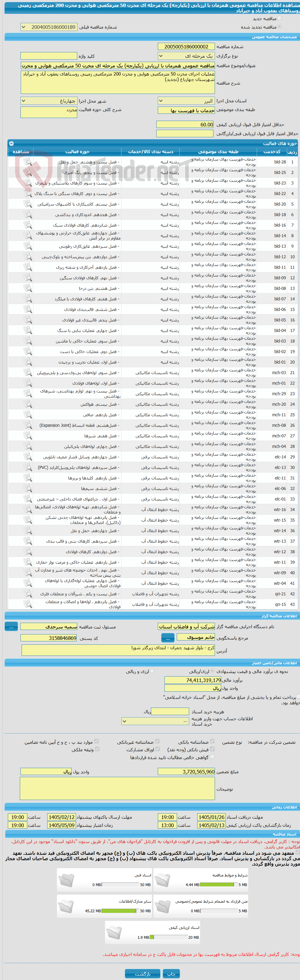Toggle the وثیقه ملکی checkbox
This screenshot has height=980, width=300.
pyautogui.click(x=97, y=749)
